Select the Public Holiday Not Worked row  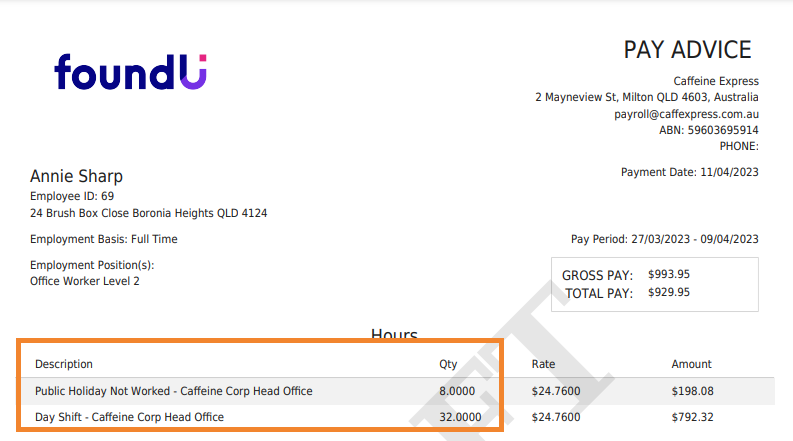[174, 391]
